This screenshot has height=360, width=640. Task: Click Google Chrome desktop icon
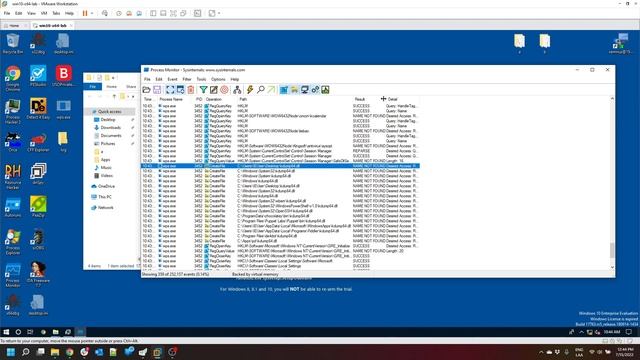13,78
